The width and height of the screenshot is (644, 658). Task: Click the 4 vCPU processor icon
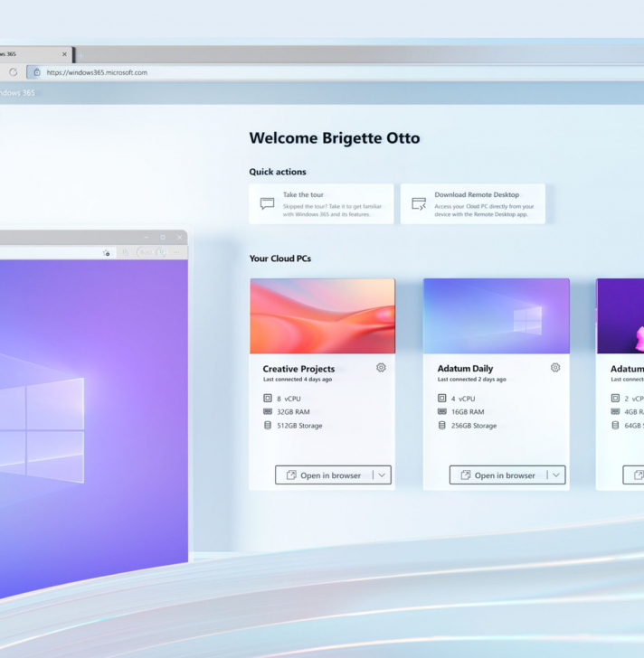coord(441,398)
